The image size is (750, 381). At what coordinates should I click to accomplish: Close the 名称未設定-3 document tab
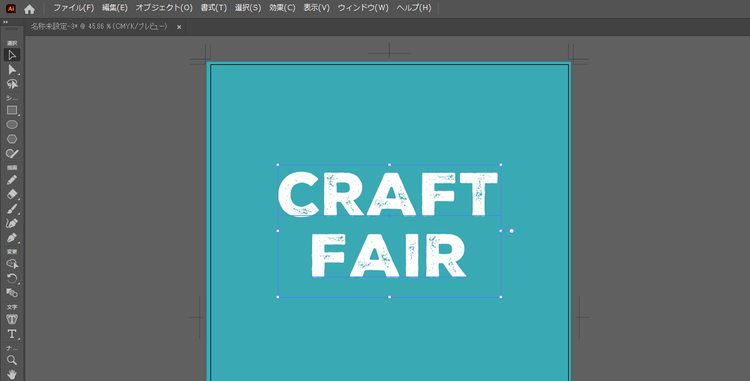point(179,27)
